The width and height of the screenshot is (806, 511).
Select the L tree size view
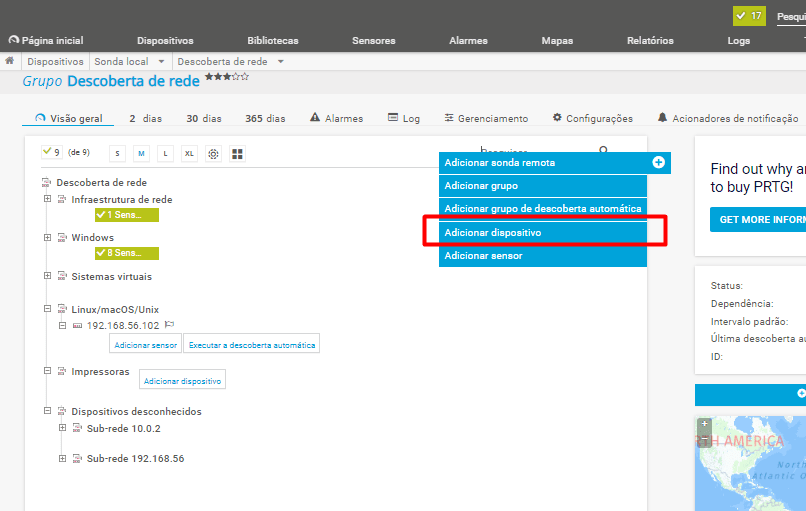(165, 153)
